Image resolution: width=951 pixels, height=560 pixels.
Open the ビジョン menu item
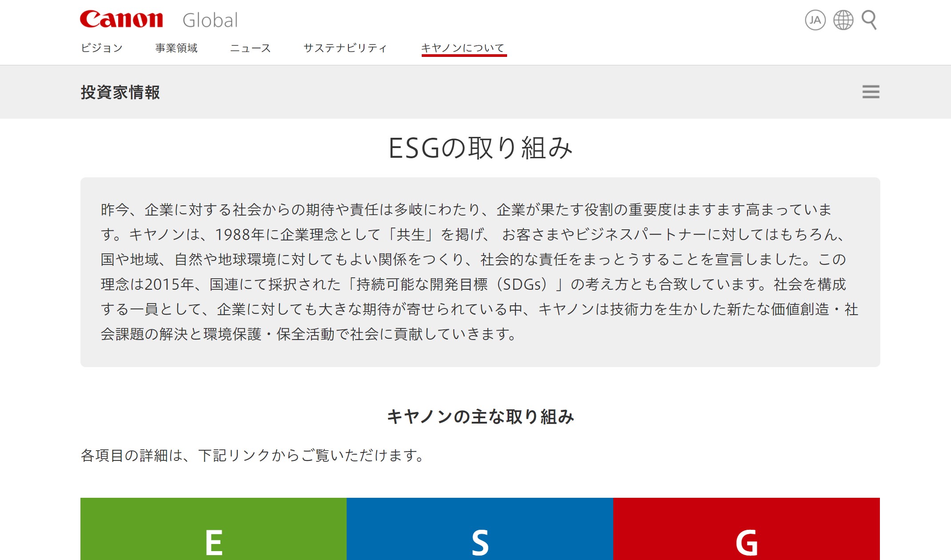coord(102,48)
